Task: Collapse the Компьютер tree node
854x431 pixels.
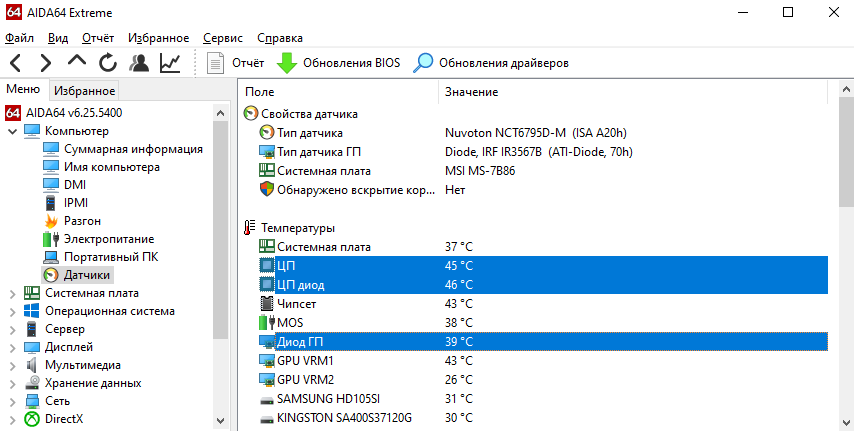Action: coord(13,131)
